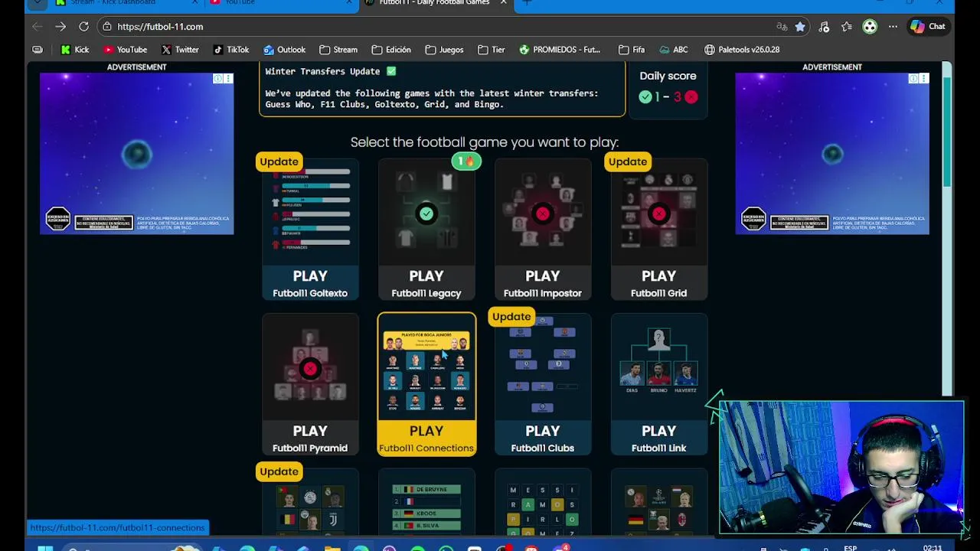Play the Futbol11 Link game
This screenshot has width=980, height=551.
tap(659, 439)
